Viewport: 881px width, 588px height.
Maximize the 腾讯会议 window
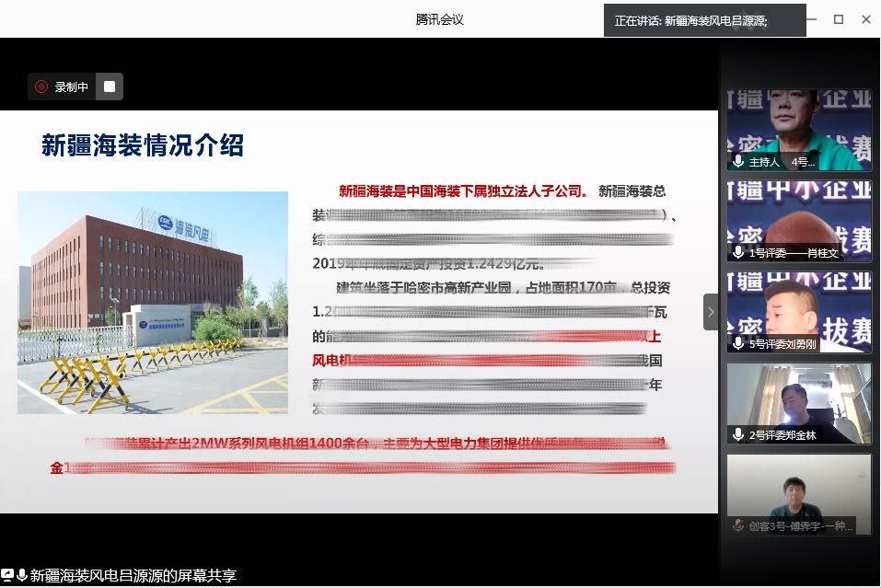coord(839,19)
